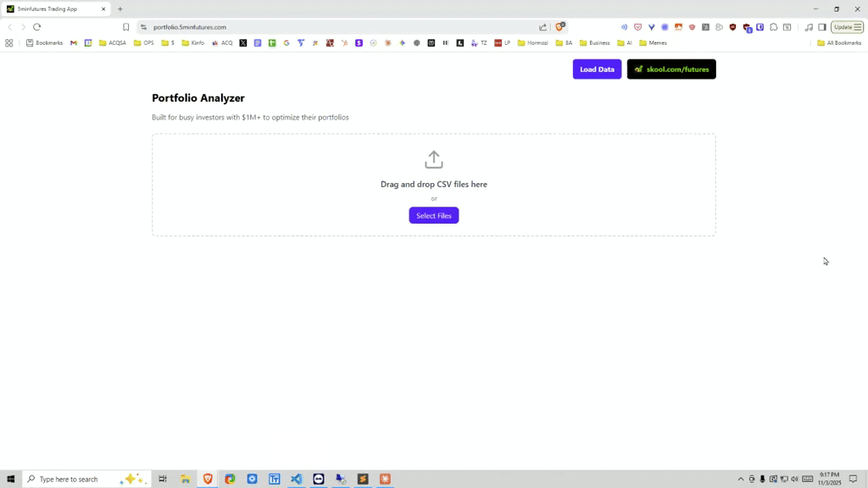Click the upload arrow icon in drop zone

[x=433, y=159]
